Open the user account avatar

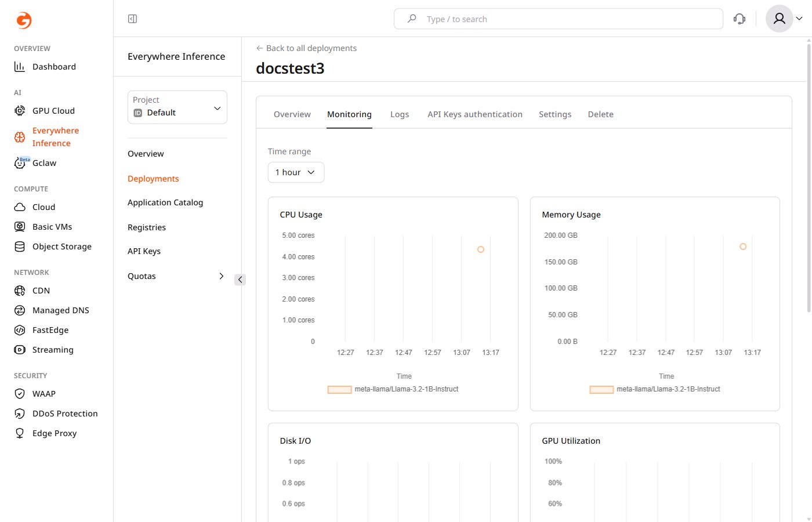780,19
